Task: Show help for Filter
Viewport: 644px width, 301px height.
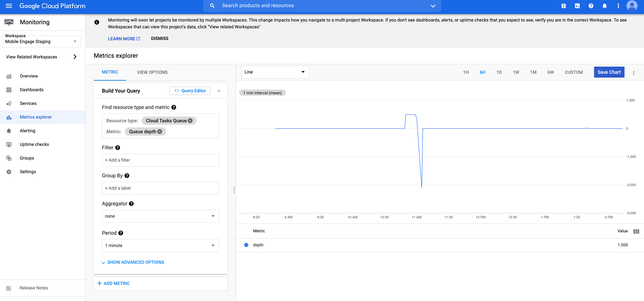Action: pyautogui.click(x=118, y=148)
